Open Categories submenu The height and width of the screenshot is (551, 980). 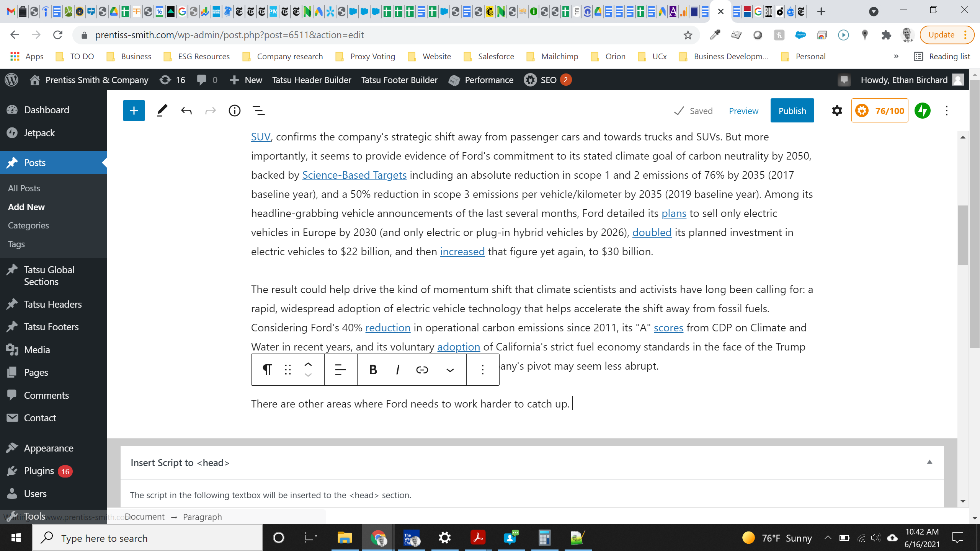click(28, 225)
